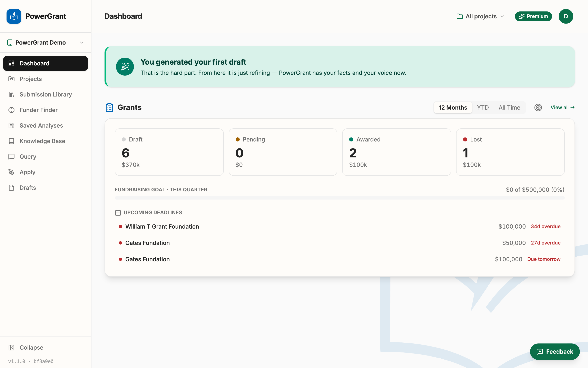588x368 pixels.
Task: Click the Saved Analyses disk icon
Action: [11, 126]
